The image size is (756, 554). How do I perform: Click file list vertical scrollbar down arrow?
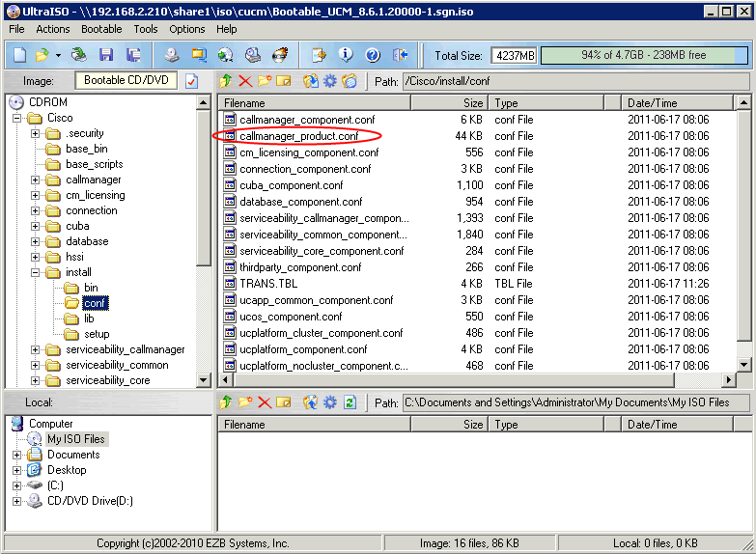tap(744, 365)
